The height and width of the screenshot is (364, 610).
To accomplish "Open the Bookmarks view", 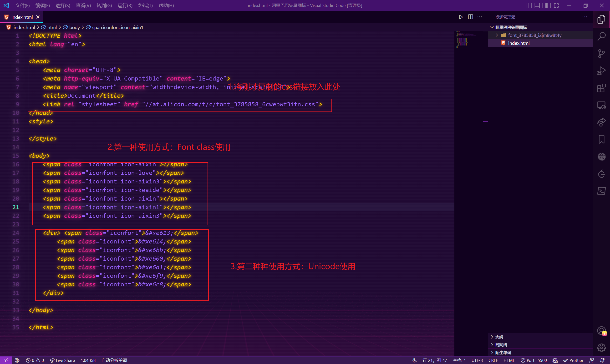I will click(x=601, y=139).
